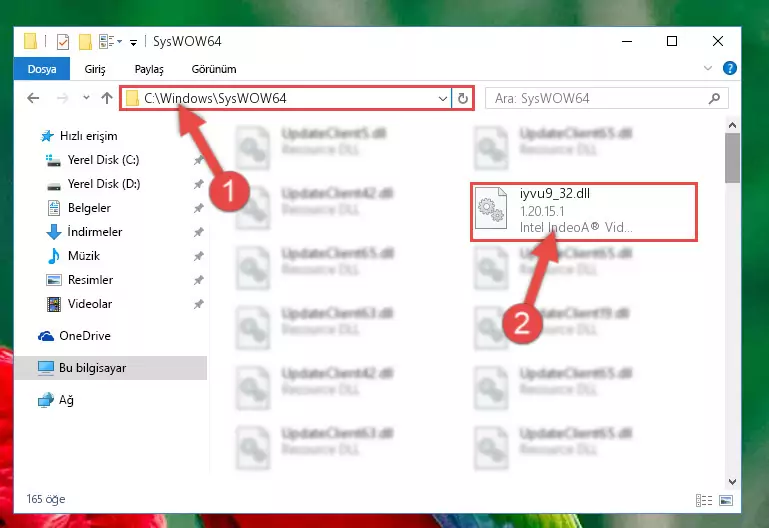This screenshot has width=769, height=528.
Task: Switch to the Paylaş ribbon tab
Action: click(149, 69)
